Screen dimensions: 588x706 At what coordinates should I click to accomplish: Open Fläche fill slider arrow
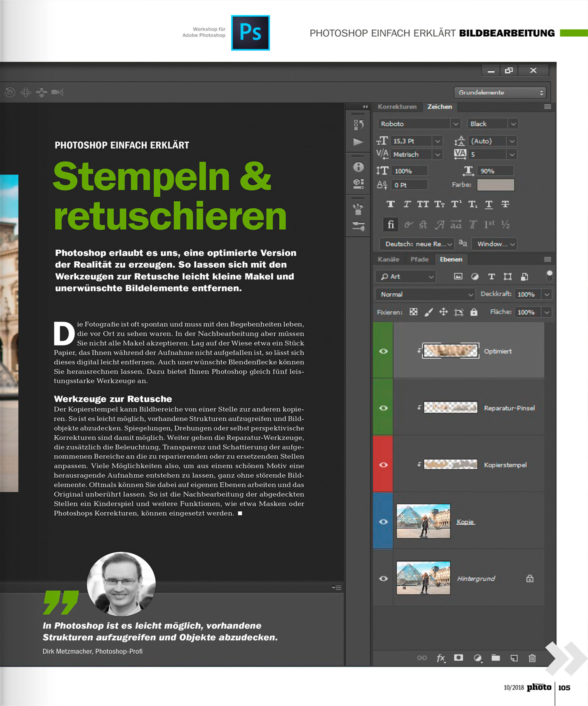(547, 312)
